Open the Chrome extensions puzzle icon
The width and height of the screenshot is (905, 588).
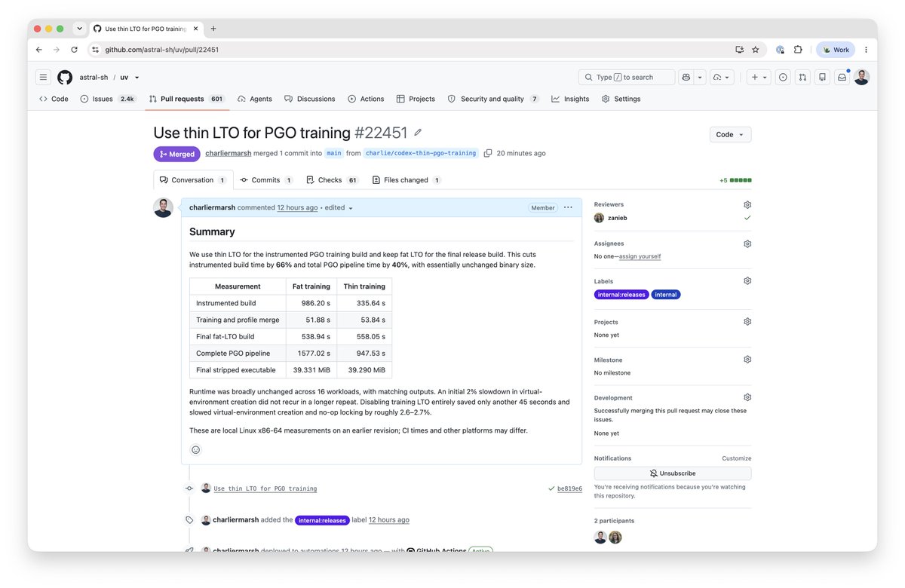(798, 50)
